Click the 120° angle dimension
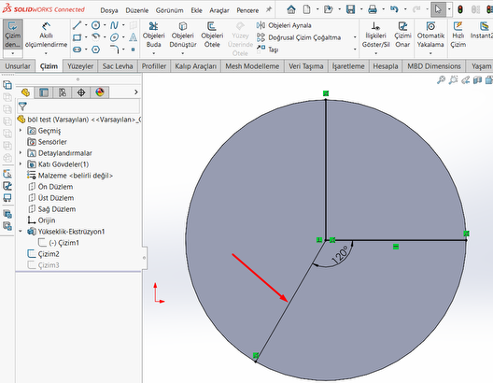The image size is (494, 384). pyautogui.click(x=340, y=255)
